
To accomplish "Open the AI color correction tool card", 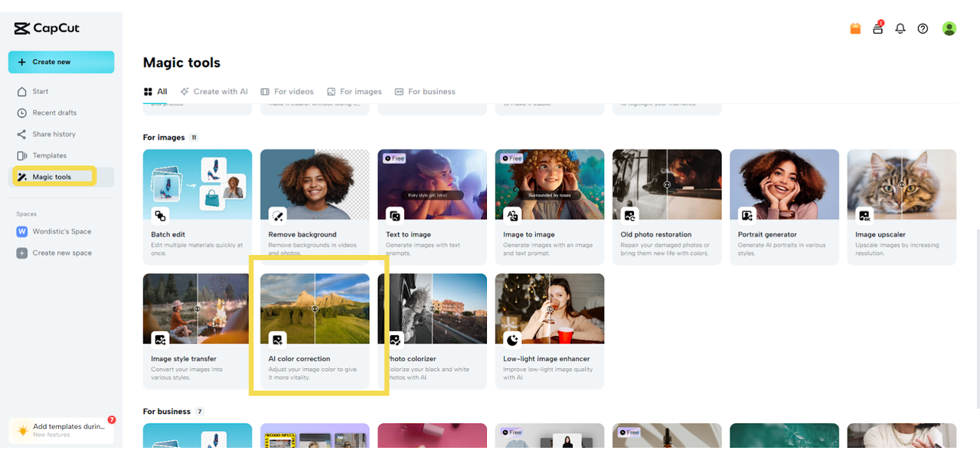I will 315,331.
